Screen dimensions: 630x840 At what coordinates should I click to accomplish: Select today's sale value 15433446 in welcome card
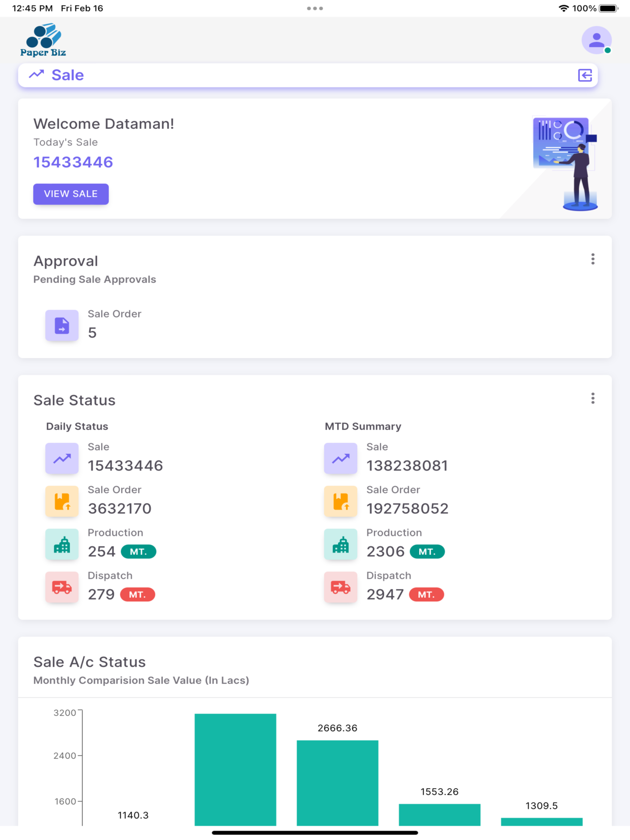click(73, 162)
